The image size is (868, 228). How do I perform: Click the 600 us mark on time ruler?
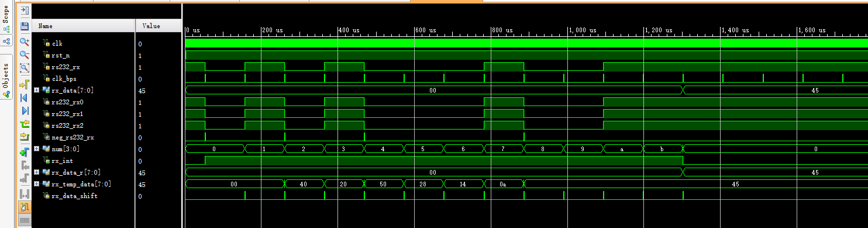[x=426, y=30]
